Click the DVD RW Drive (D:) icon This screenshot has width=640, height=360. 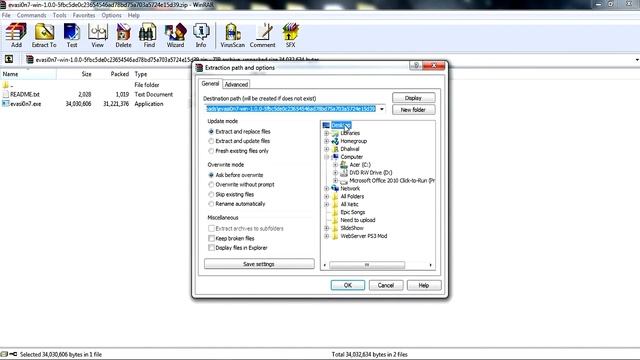coord(344,173)
